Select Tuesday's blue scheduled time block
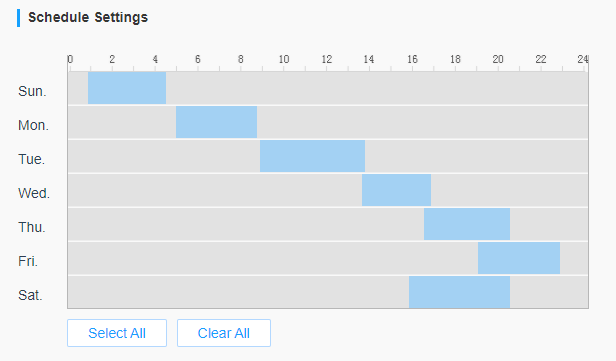Image resolution: width=616 pixels, height=361 pixels. tap(312, 156)
